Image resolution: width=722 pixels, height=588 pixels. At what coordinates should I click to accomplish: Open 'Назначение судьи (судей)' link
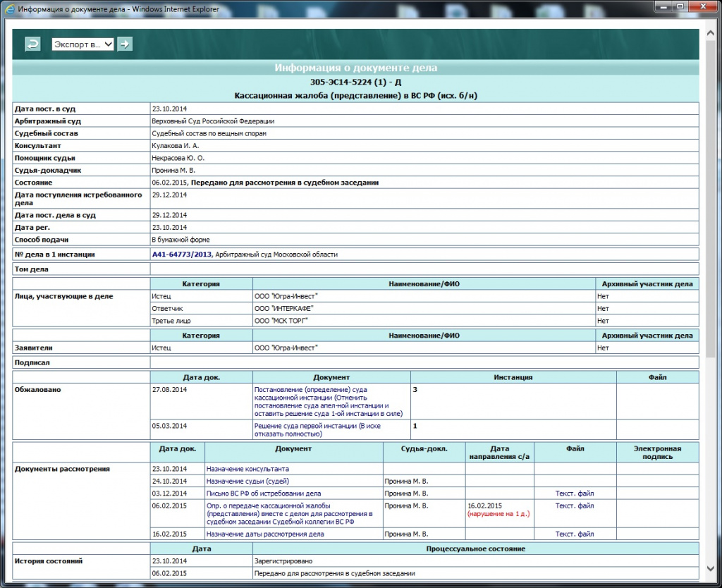pos(247,481)
